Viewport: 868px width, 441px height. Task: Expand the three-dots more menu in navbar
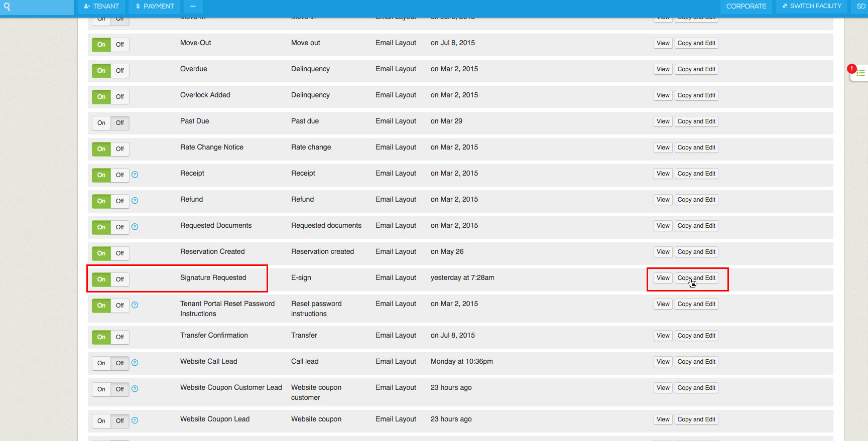[x=193, y=7]
